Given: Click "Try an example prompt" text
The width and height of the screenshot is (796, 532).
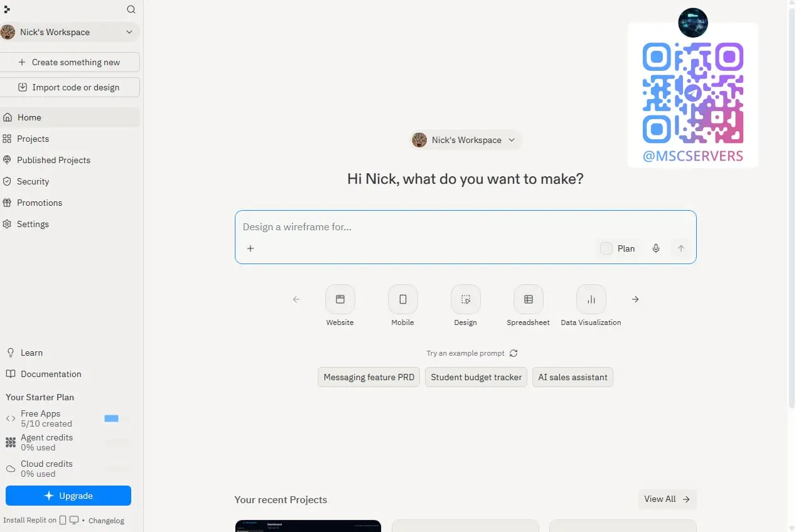Looking at the screenshot, I should click(x=465, y=353).
